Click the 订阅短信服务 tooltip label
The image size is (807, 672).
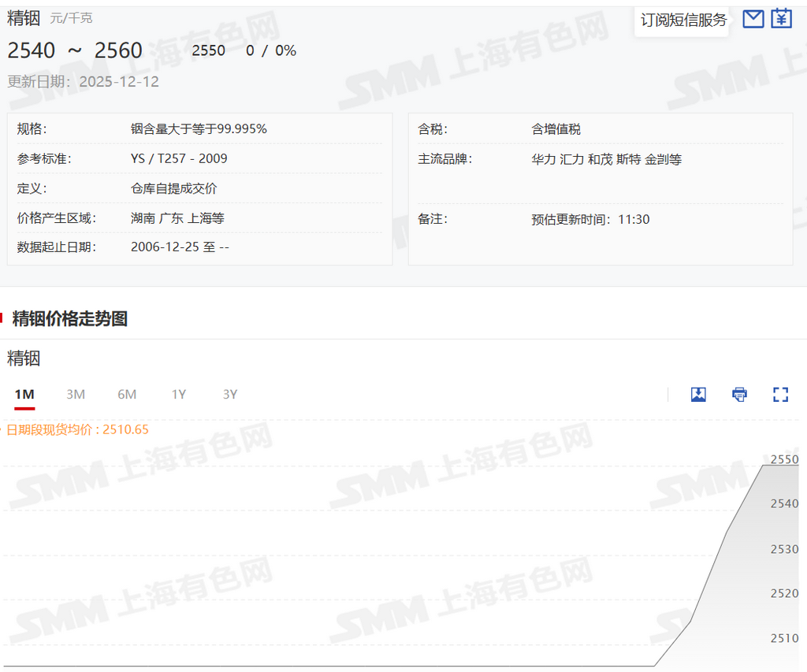683,20
